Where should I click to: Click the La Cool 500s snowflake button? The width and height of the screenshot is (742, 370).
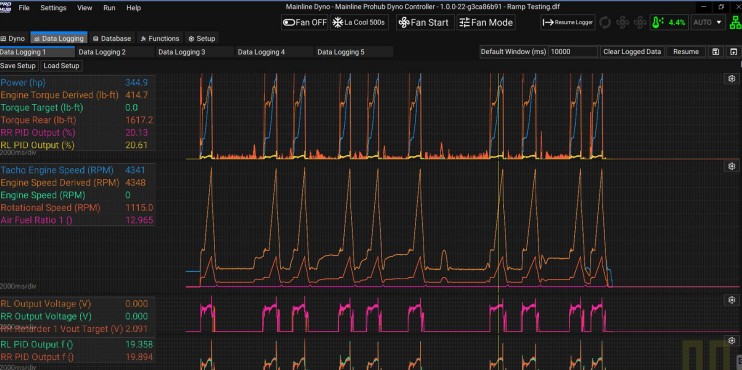click(359, 22)
